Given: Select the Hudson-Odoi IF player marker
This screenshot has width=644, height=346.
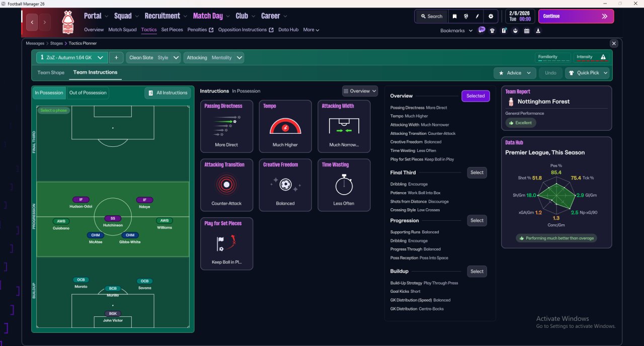Looking at the screenshot, I should (x=81, y=203).
